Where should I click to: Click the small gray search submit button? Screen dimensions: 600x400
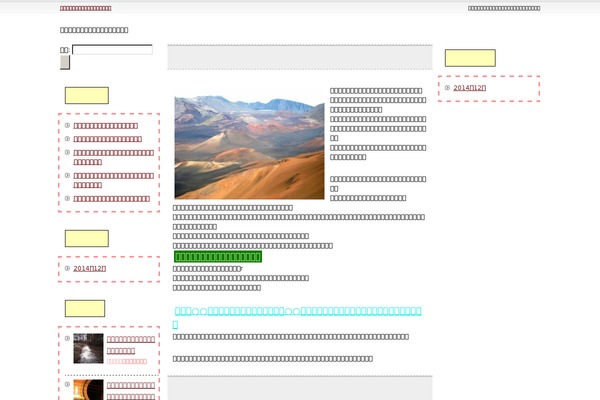tap(65, 62)
